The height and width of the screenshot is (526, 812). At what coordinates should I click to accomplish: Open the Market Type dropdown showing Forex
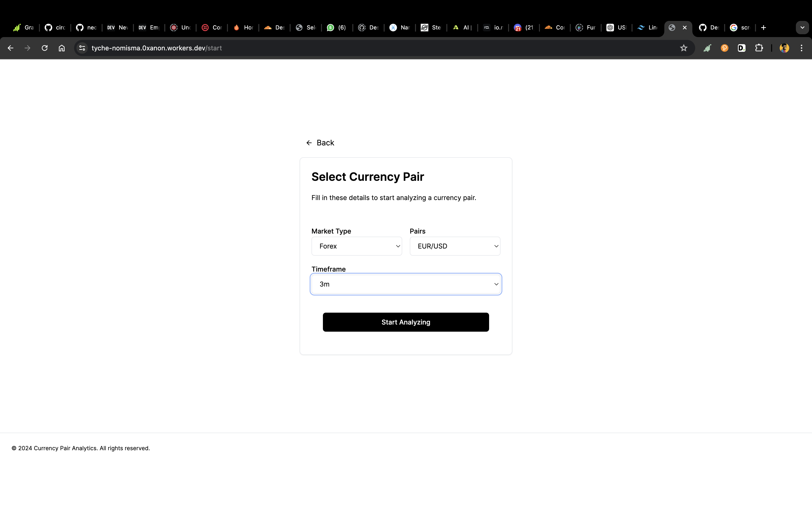pyautogui.click(x=357, y=246)
